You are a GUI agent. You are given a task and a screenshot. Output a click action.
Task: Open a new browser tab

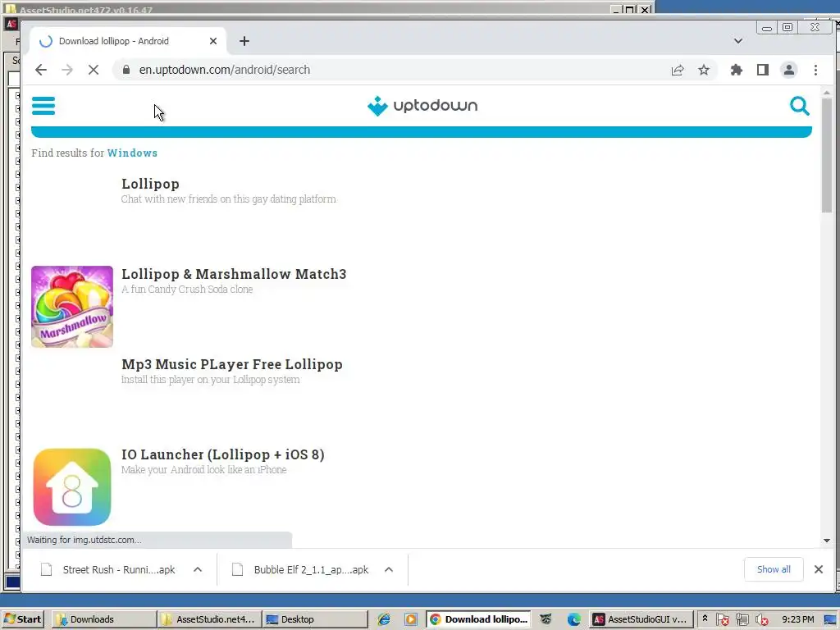[x=244, y=41]
